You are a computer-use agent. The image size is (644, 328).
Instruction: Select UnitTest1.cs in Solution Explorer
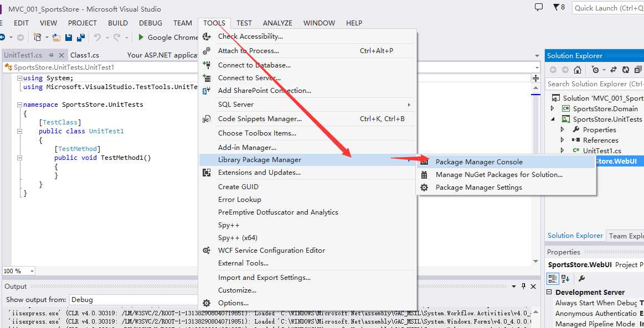click(602, 151)
